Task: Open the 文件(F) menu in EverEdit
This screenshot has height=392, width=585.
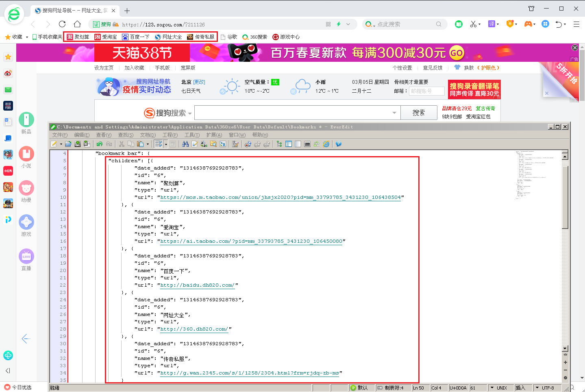Action: (60, 135)
